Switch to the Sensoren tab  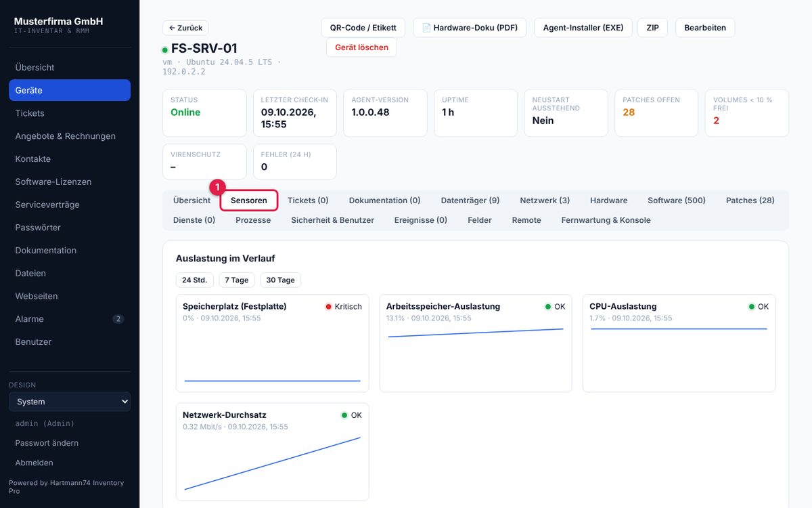pyautogui.click(x=249, y=200)
